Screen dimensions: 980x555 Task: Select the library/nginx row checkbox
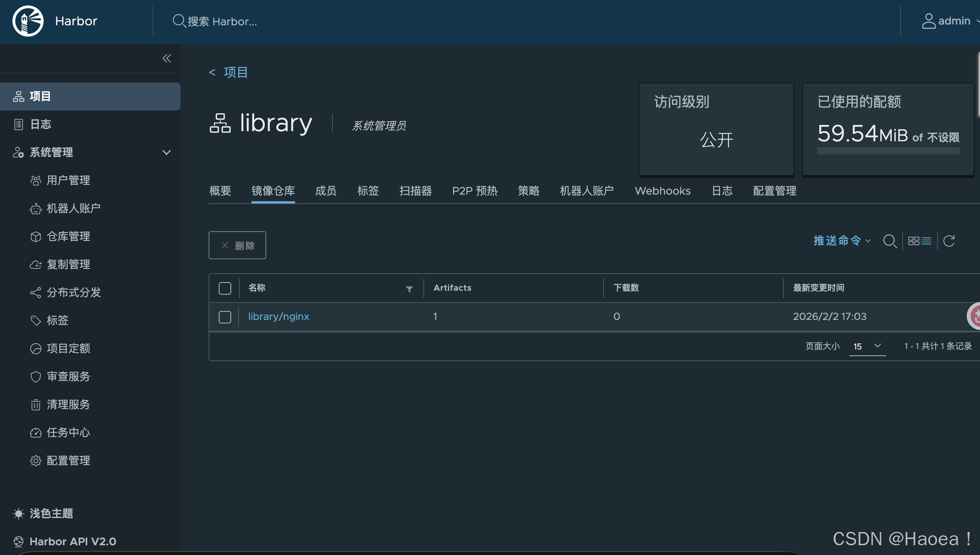tap(225, 317)
